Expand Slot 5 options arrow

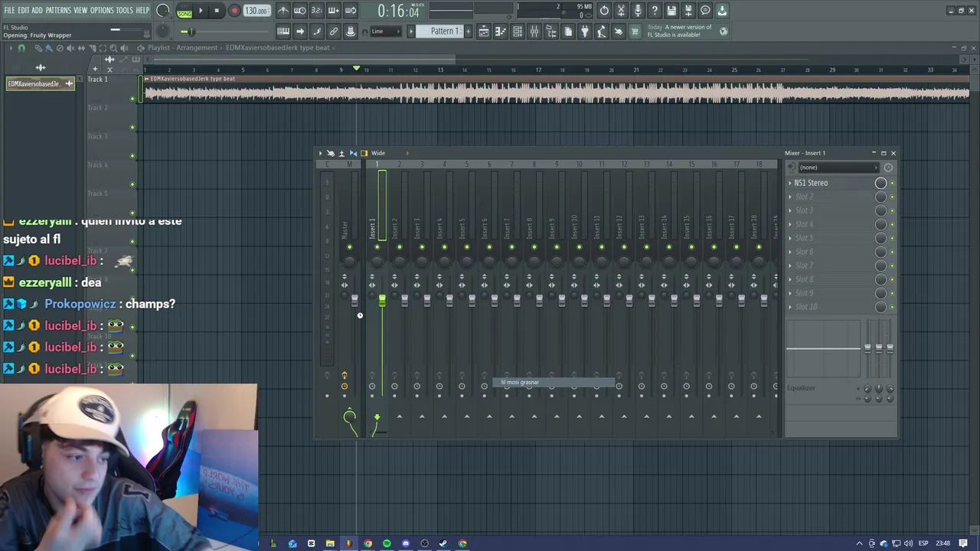click(790, 238)
